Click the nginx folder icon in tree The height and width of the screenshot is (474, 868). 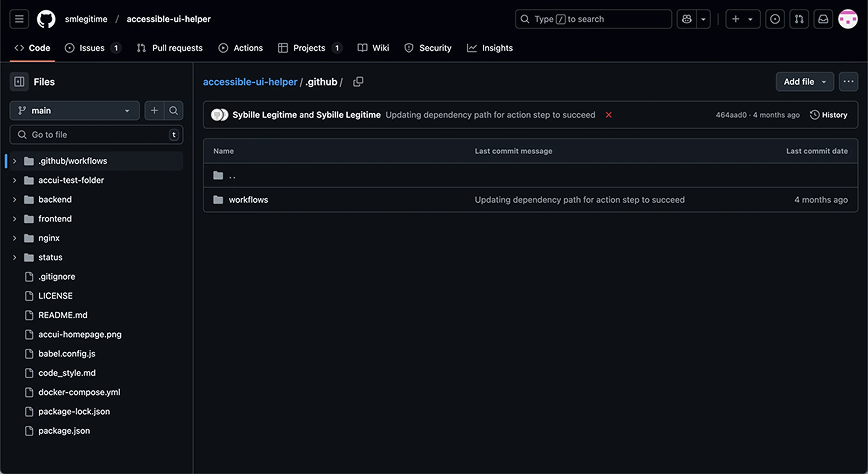[x=29, y=238]
